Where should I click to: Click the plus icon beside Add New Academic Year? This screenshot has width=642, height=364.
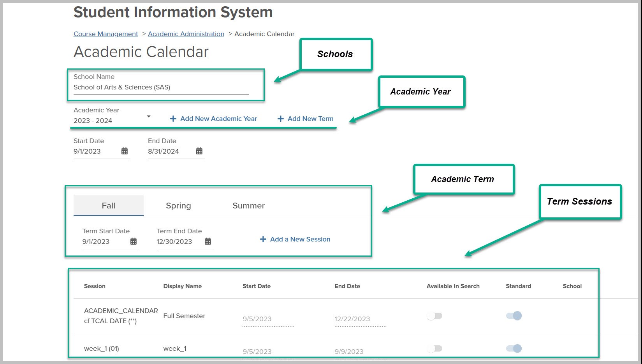tap(173, 119)
